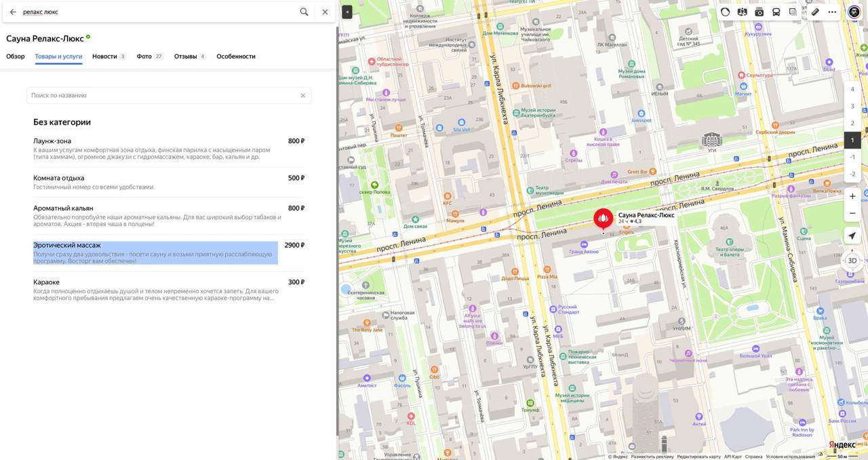Select floor level 2
Viewport: 868px width, 460px height.
point(852,123)
